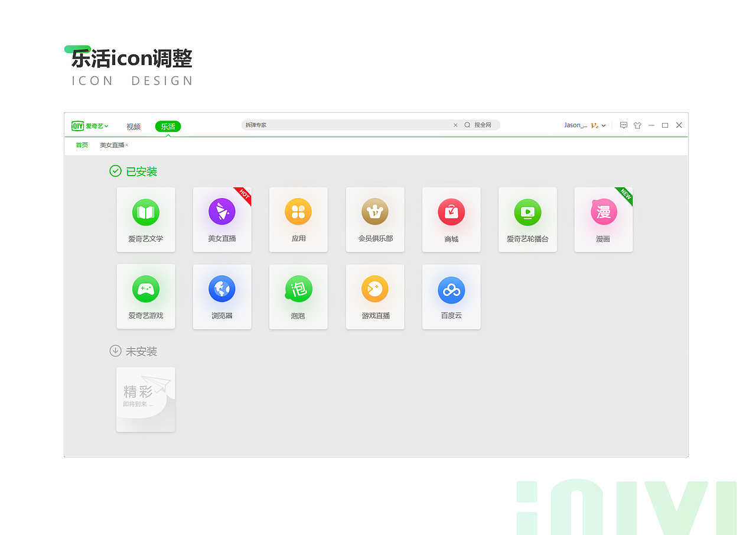Click the VIP badge next to Jason

(595, 125)
